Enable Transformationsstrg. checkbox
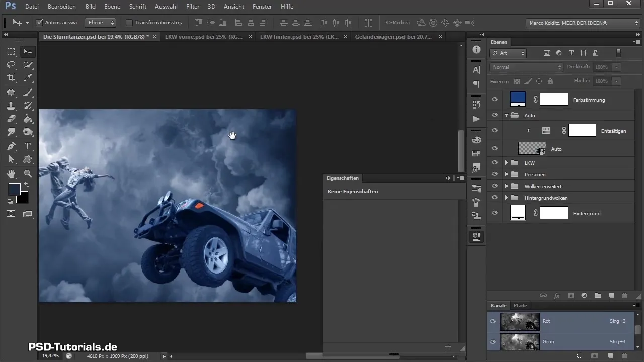This screenshot has height=362, width=644. [129, 23]
